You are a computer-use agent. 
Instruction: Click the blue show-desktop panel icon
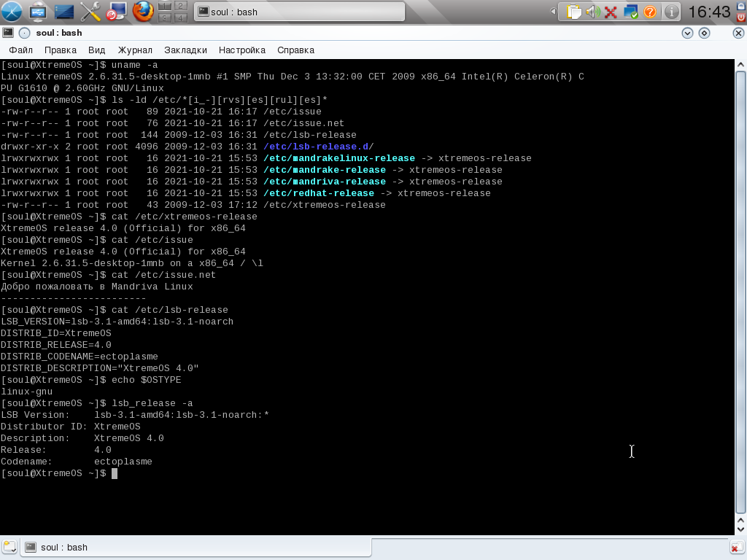[x=64, y=12]
